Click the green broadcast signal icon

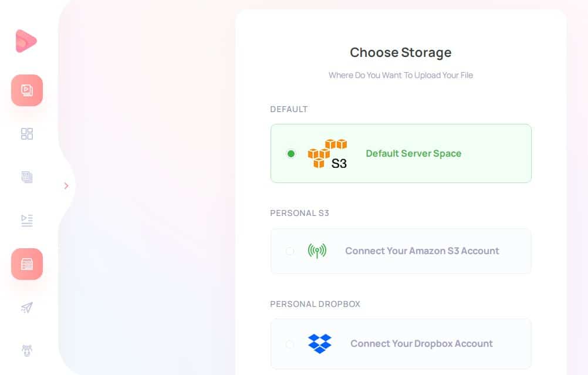click(x=317, y=251)
